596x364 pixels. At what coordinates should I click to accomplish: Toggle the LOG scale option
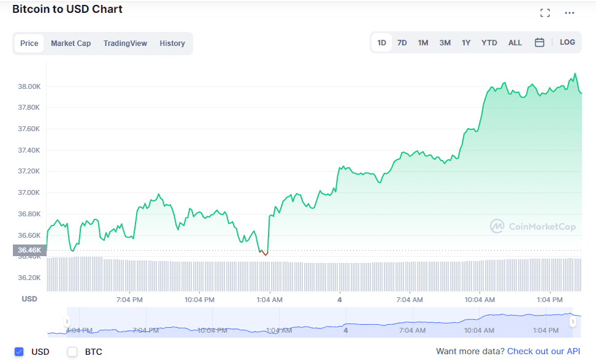coord(567,42)
